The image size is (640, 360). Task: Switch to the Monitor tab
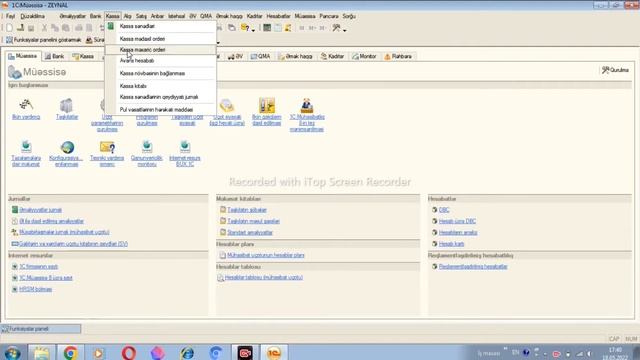point(364,56)
